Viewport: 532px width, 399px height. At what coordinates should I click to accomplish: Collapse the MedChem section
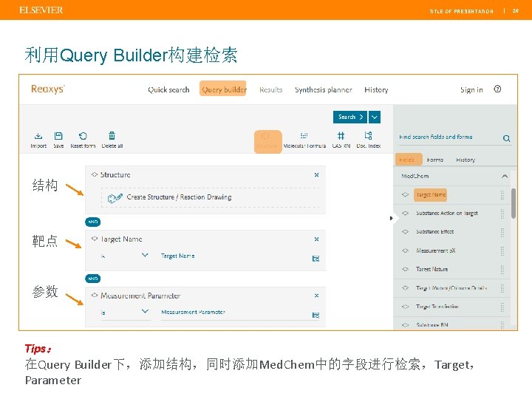point(505,176)
